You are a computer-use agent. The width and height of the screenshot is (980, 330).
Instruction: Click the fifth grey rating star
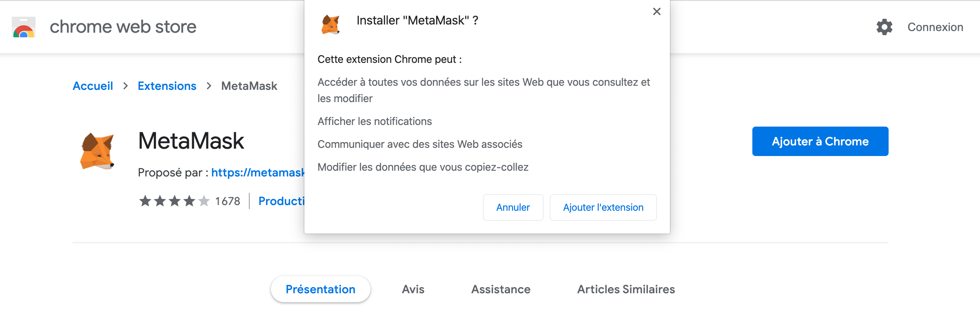204,201
